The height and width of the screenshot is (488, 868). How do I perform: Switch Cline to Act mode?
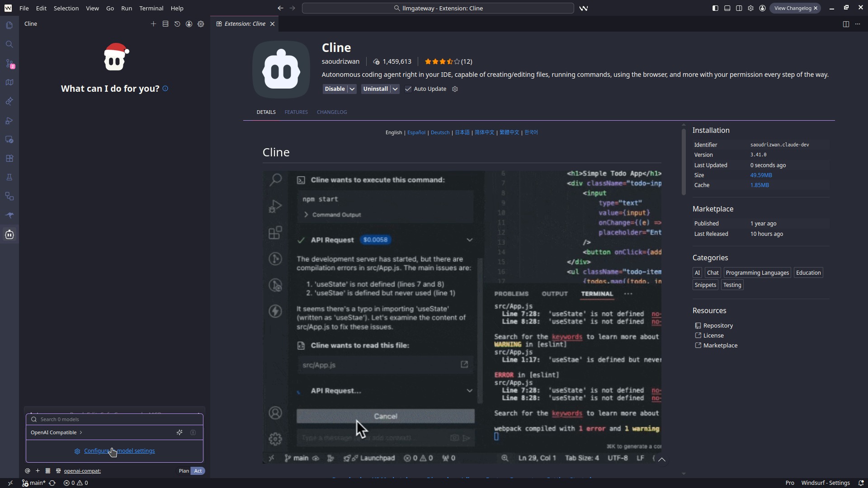(198, 471)
